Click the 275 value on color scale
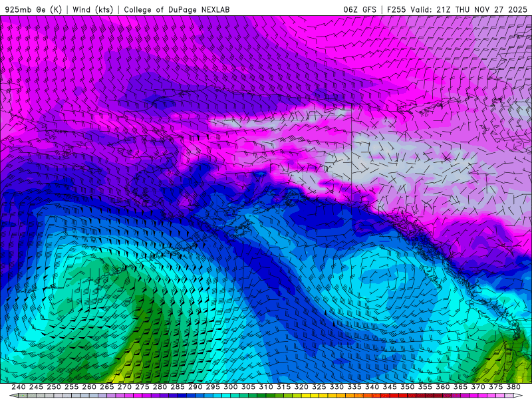This screenshot has height=399, width=532. point(142,387)
